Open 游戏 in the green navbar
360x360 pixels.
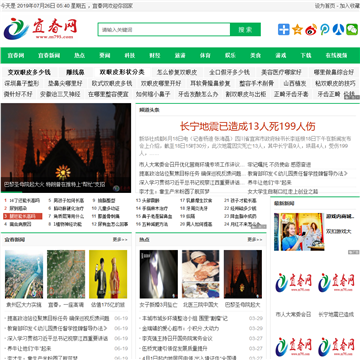pyautogui.click(x=280, y=55)
